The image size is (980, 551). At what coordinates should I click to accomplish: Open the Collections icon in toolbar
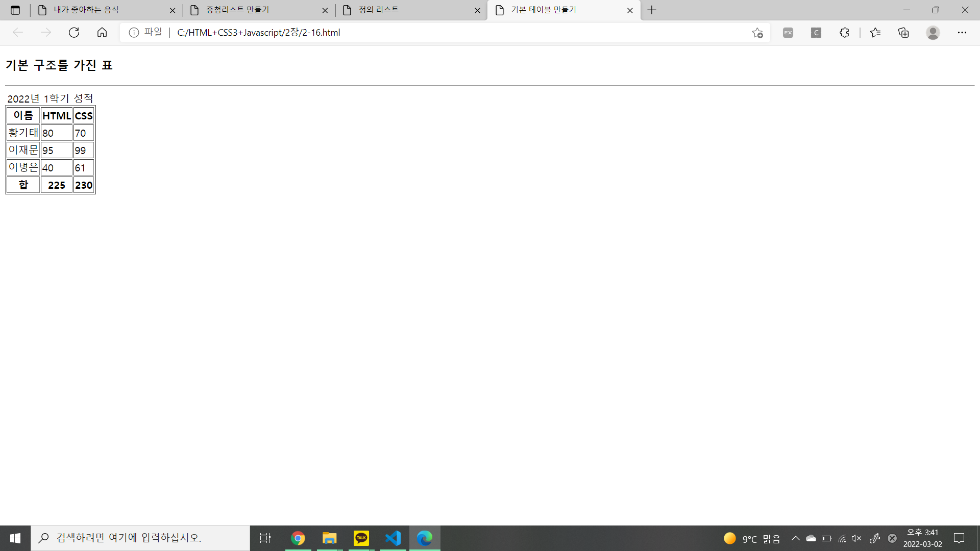click(903, 33)
